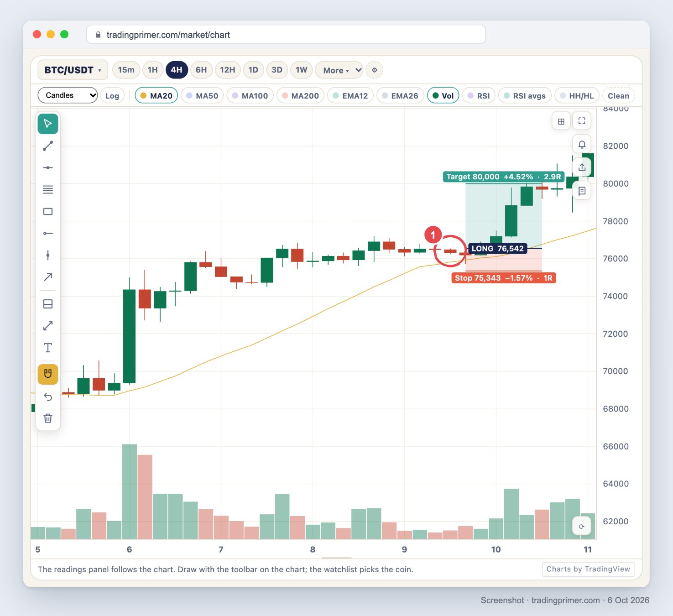
Task: Turn on the MA200 indicator
Action: point(301,95)
